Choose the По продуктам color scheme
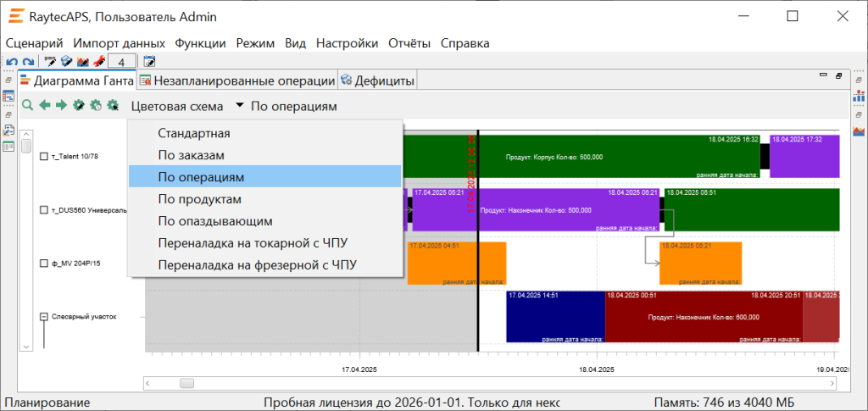868x411 pixels. point(264,199)
